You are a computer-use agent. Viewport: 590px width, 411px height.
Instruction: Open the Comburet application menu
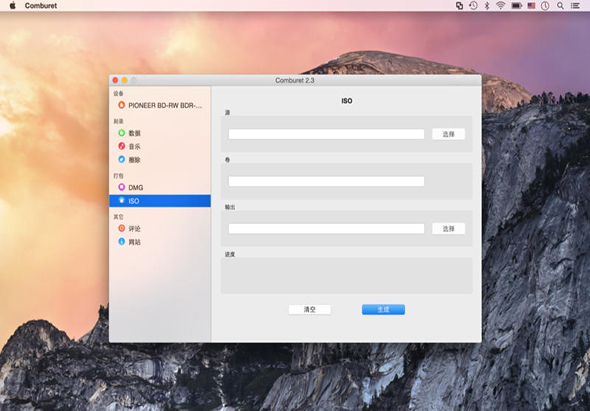(x=41, y=6)
